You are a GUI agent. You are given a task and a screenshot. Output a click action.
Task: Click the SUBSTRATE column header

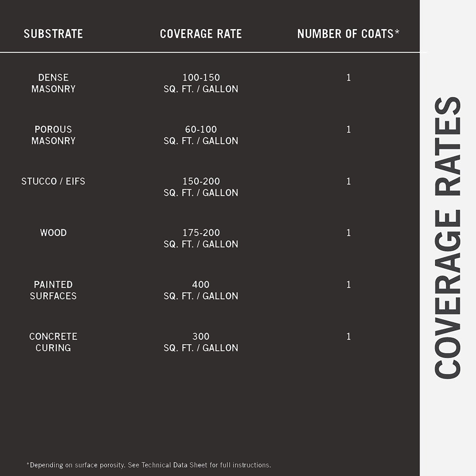pyautogui.click(x=53, y=34)
